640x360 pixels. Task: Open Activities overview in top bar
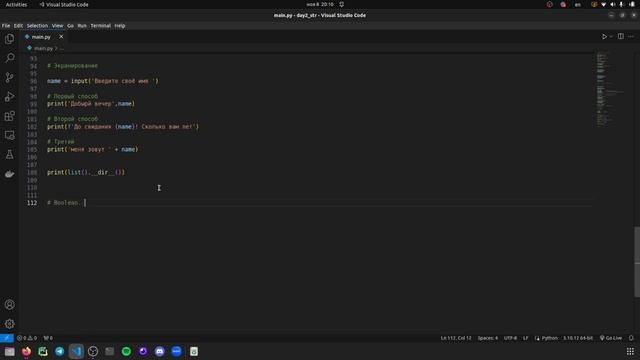coord(16,4)
